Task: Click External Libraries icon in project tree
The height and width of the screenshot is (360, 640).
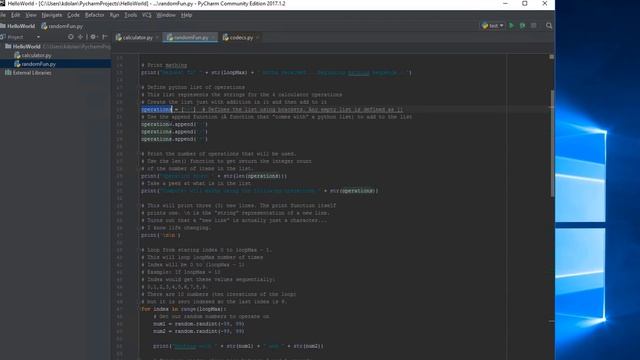Action: (x=8, y=73)
